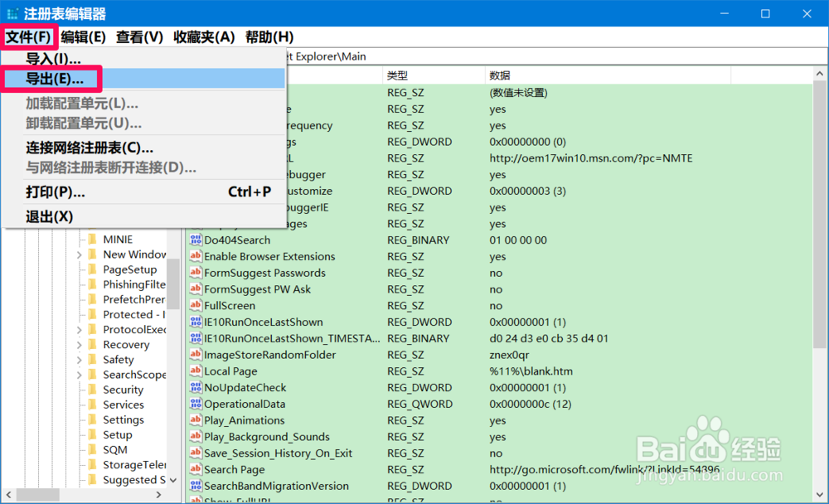Click the Save_Session_History_On_Exit string icon
829x504 pixels.
click(196, 453)
